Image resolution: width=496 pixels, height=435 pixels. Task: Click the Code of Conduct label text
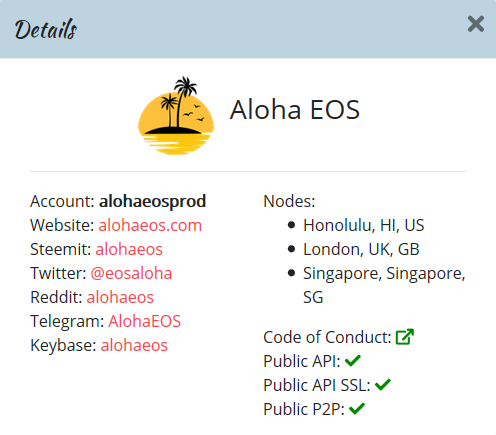[327, 337]
